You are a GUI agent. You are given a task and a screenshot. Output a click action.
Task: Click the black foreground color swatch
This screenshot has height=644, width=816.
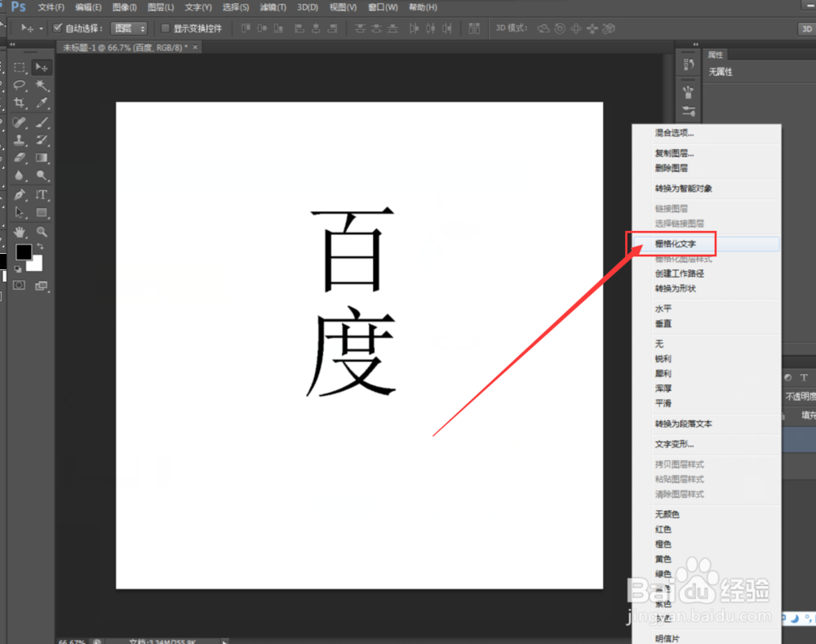pyautogui.click(x=24, y=252)
